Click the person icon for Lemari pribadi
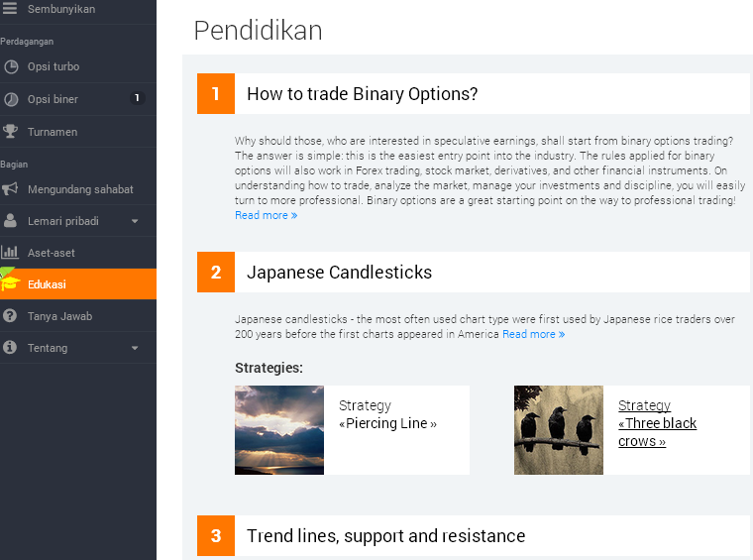753x560 pixels. tap(10, 220)
